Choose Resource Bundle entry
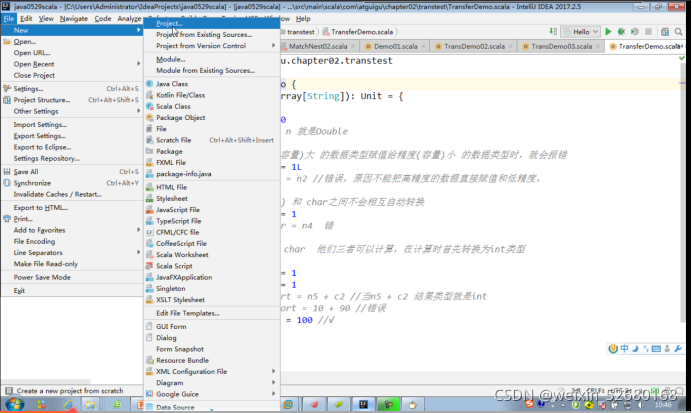Screen dimensions: 692x413 pos(212,360)
